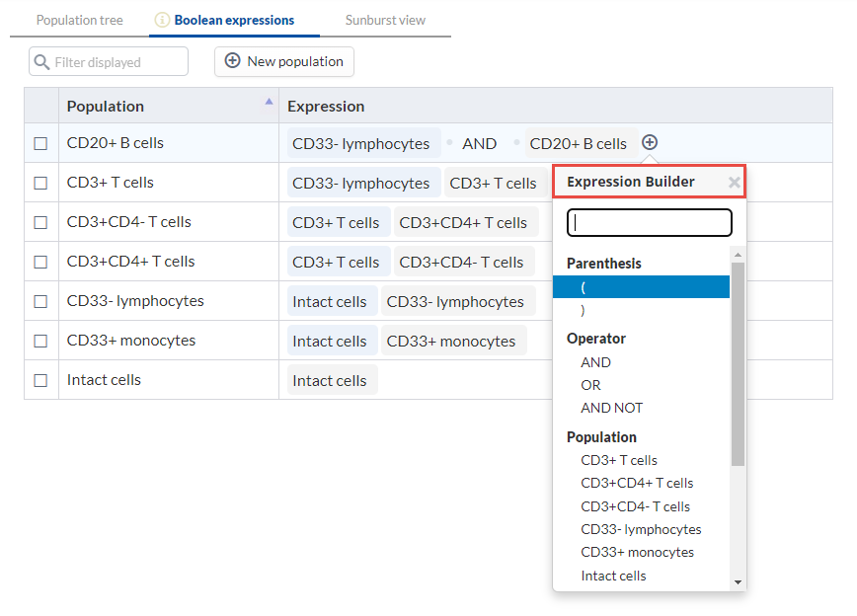This screenshot has height=616, width=857.
Task: Switch to the Population tree tab
Action: tap(80, 20)
